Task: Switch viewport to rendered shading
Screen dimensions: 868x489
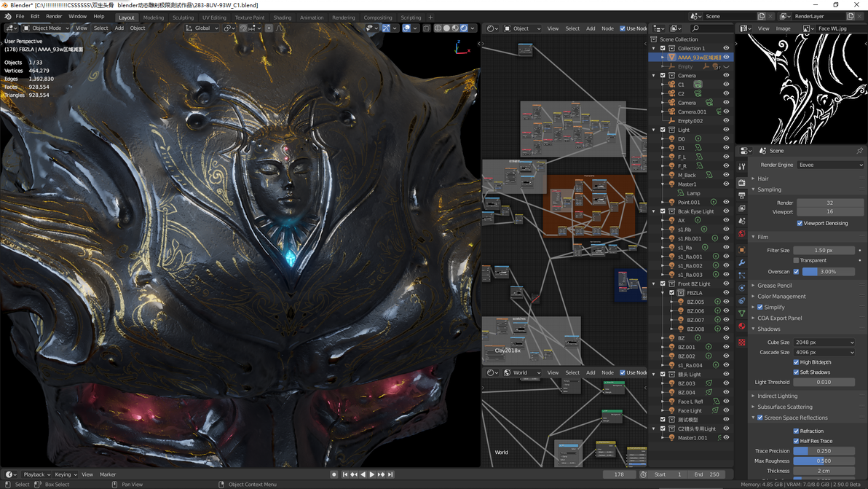Action: click(464, 28)
